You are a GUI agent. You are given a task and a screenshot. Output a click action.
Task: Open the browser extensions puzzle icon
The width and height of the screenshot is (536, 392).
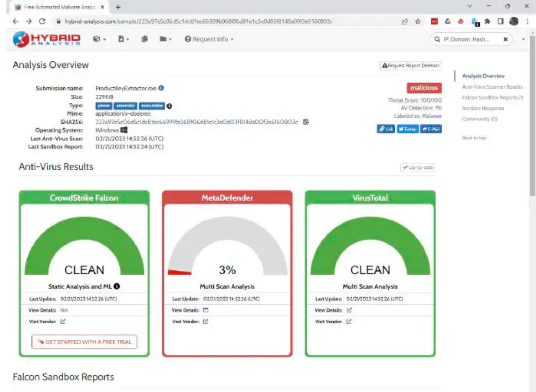click(x=487, y=21)
